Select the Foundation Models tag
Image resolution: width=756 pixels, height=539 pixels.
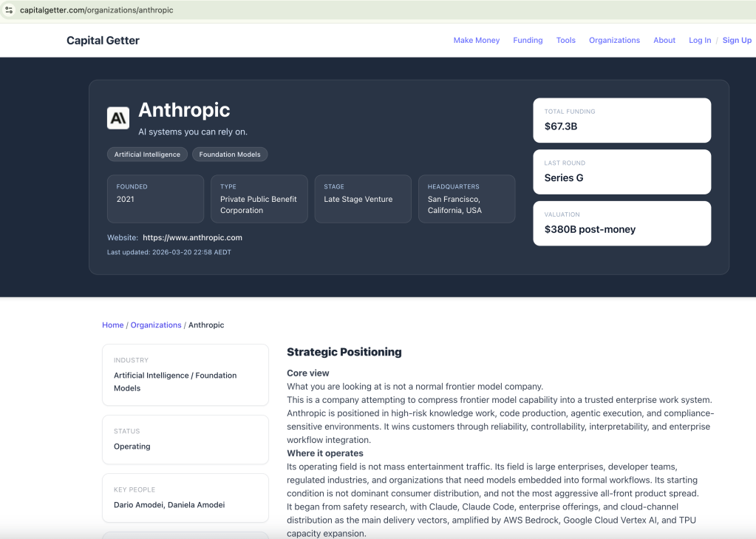coord(230,155)
